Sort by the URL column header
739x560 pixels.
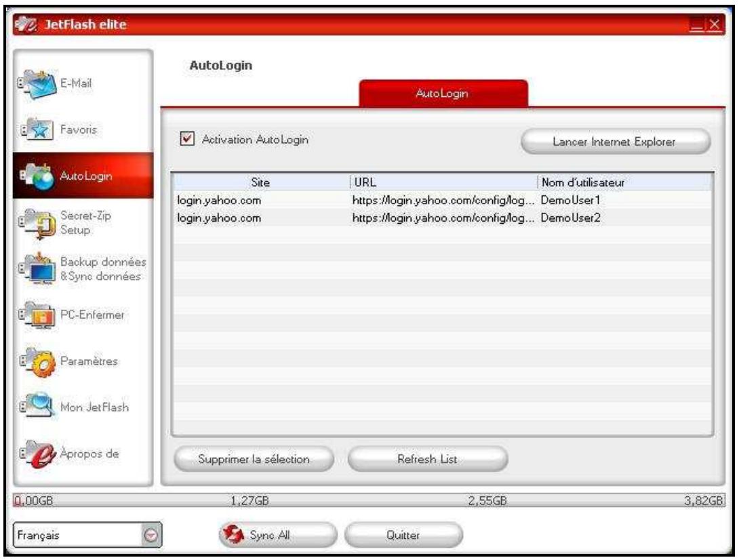coord(444,182)
